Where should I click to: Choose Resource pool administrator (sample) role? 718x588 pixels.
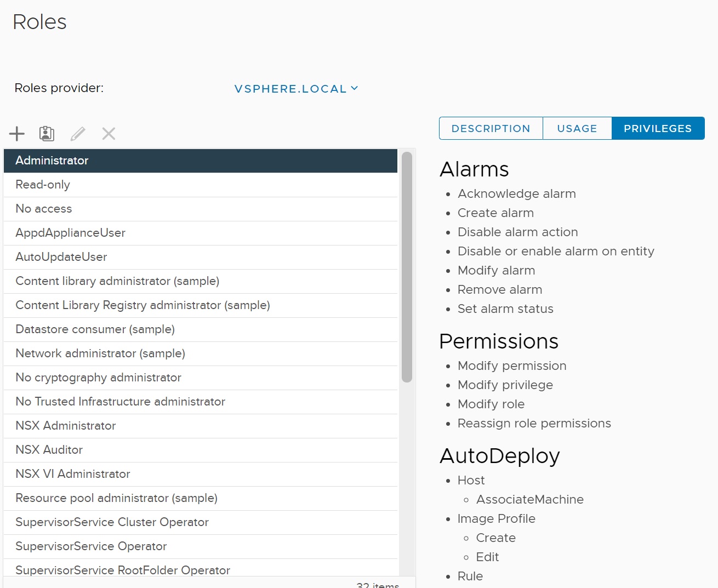[x=201, y=498]
